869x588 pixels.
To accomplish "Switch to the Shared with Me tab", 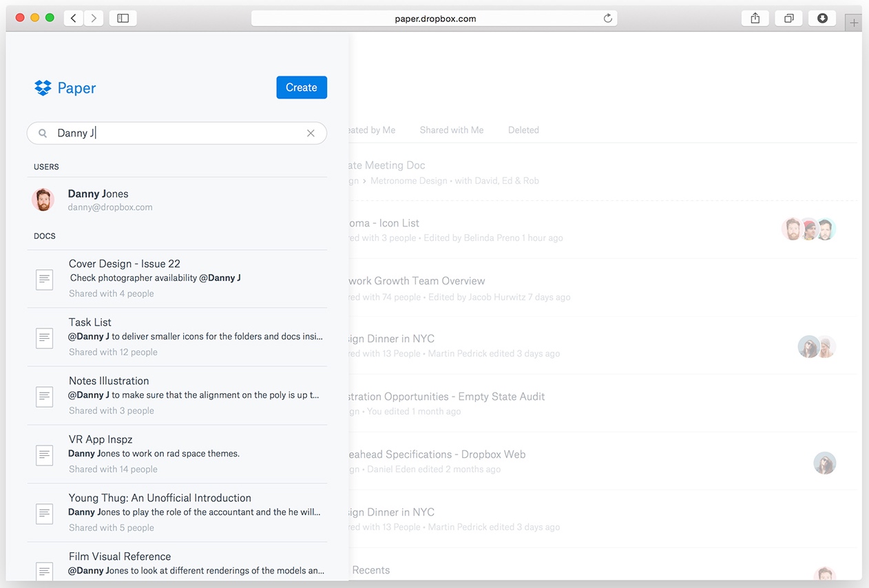I will pos(452,129).
